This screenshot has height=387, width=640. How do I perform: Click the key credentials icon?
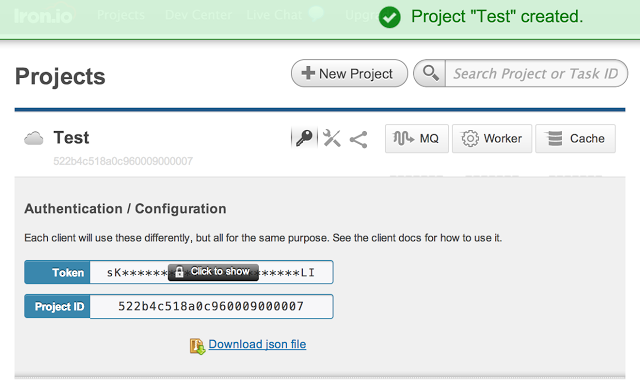pyautogui.click(x=304, y=138)
